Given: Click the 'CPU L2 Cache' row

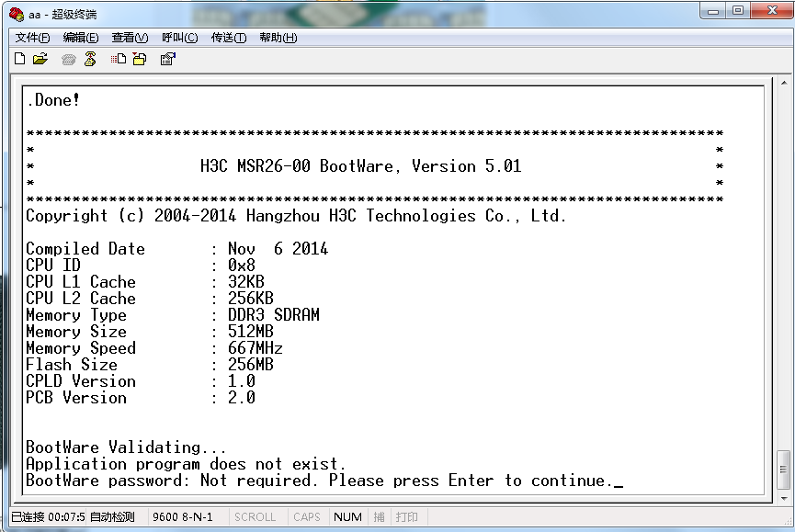Looking at the screenshot, I should (x=150, y=299).
